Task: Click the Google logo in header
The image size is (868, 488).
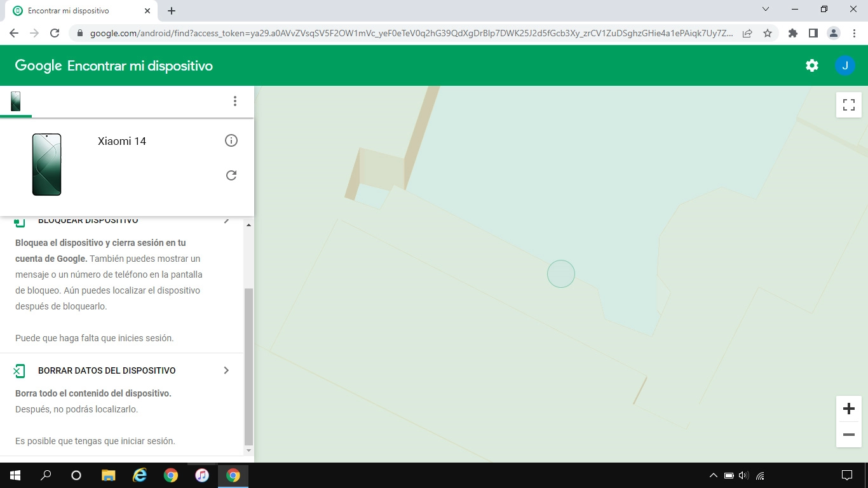Action: (38, 65)
